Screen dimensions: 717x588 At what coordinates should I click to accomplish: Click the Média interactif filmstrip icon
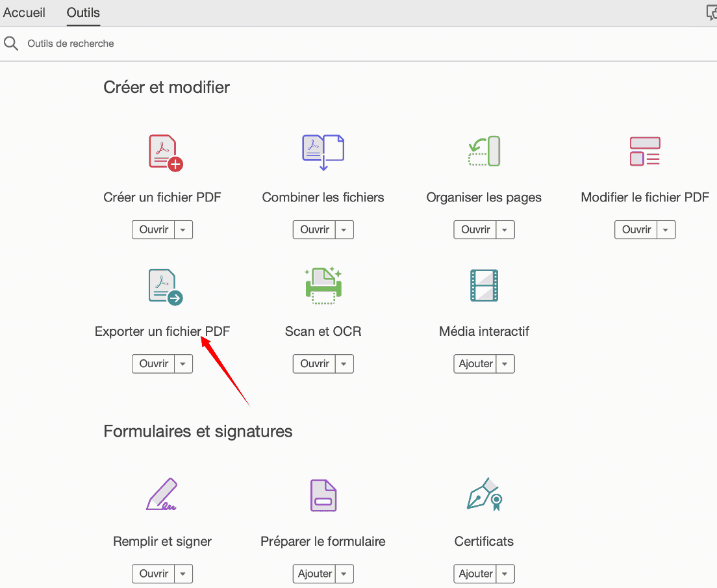click(x=484, y=285)
